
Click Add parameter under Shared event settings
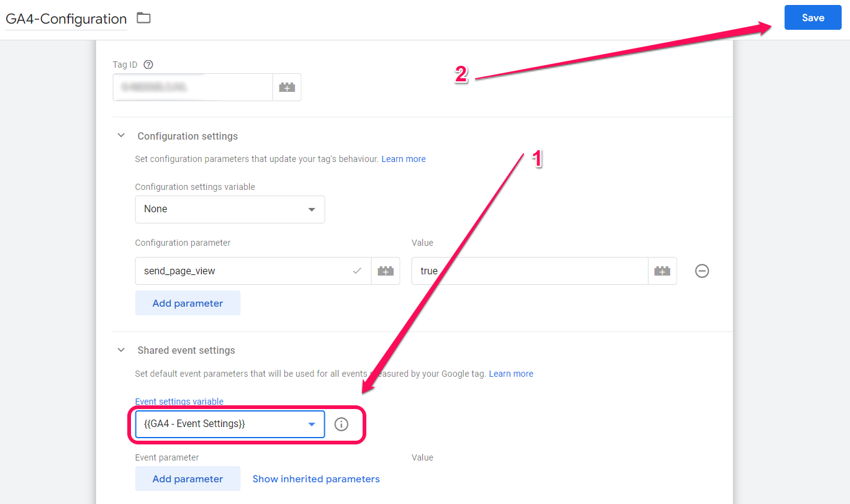pos(188,479)
